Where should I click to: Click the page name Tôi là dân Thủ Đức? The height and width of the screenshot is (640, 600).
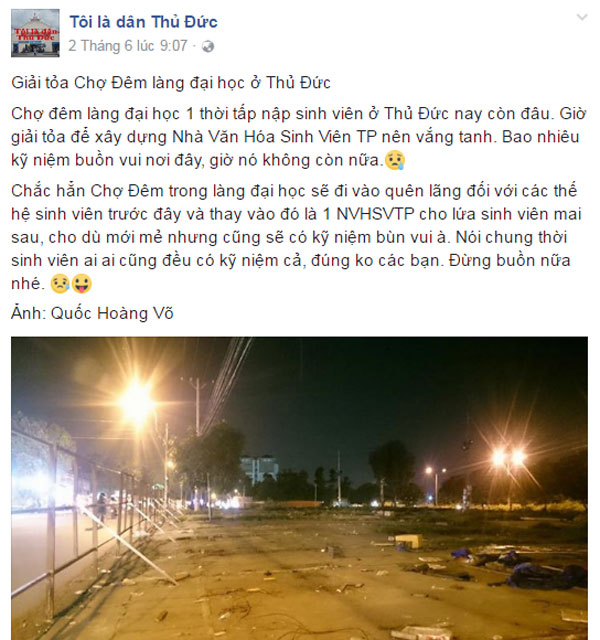click(x=143, y=22)
